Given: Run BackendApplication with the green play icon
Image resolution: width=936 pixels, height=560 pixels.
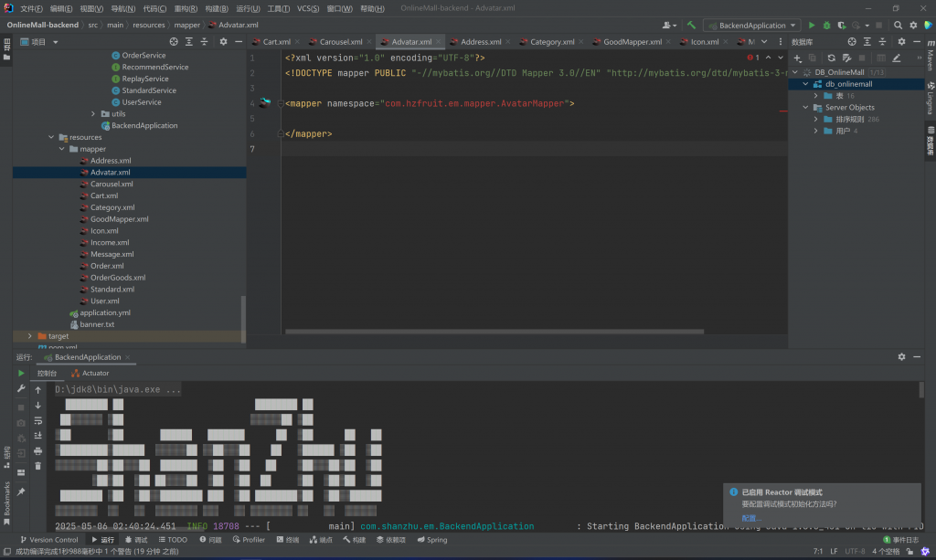Looking at the screenshot, I should pyautogui.click(x=811, y=26).
